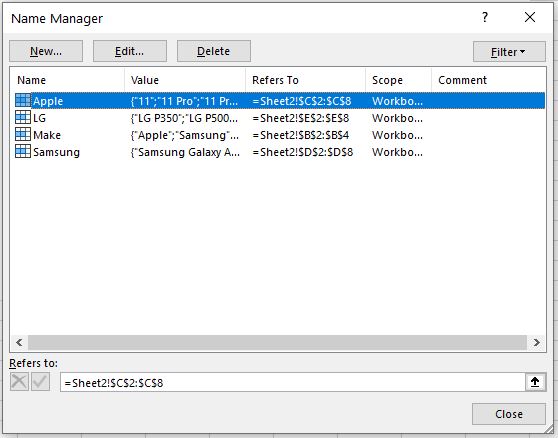
Task: Sort by the Value column header
Action: tap(185, 80)
